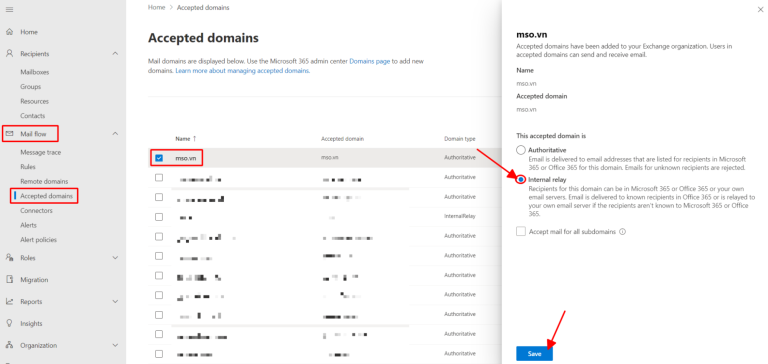Select Accepted domains in the sidebar
Image resolution: width=768 pixels, height=364 pixels.
[x=47, y=196]
